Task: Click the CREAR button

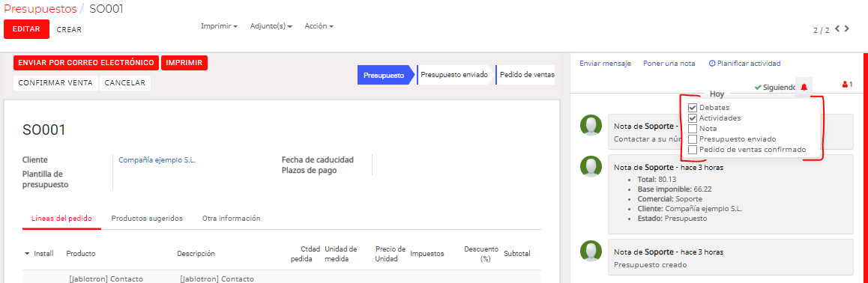Action: click(x=69, y=30)
